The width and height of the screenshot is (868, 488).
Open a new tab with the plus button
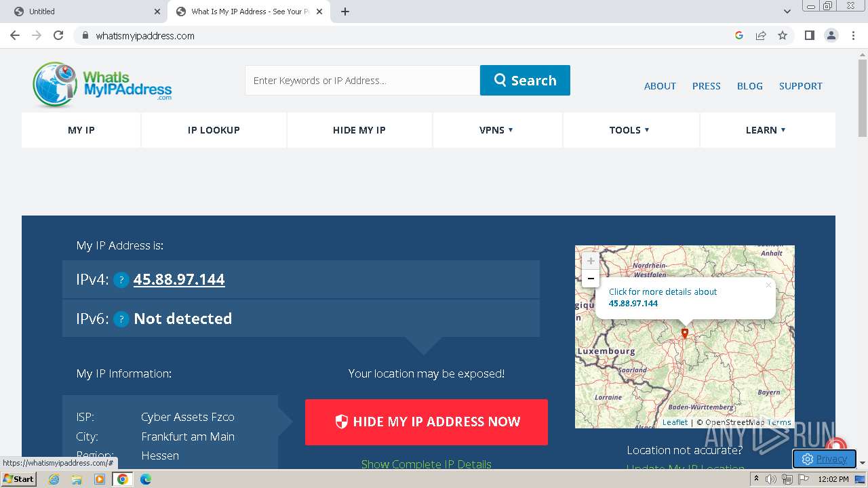(345, 12)
